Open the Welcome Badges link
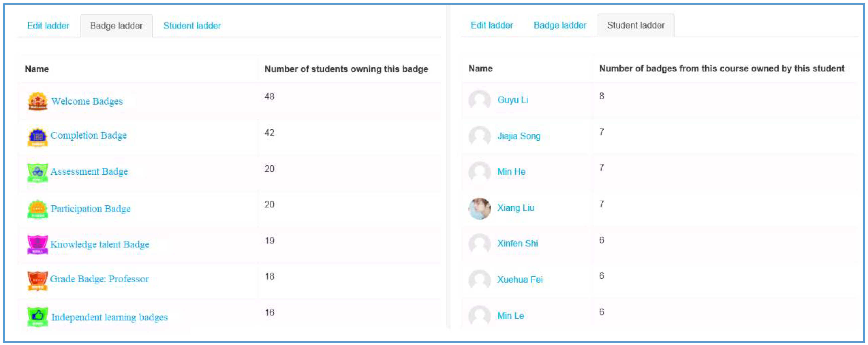The width and height of the screenshot is (868, 345). pos(87,101)
